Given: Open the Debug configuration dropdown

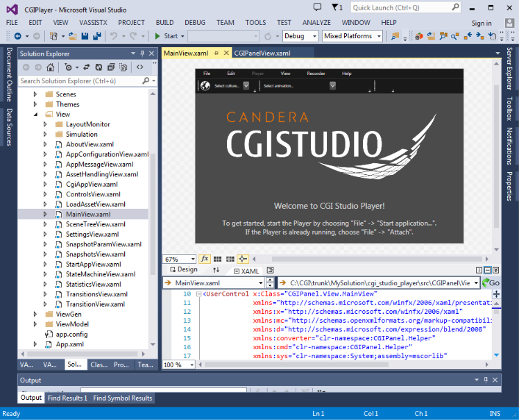Looking at the screenshot, I should pos(300,36).
